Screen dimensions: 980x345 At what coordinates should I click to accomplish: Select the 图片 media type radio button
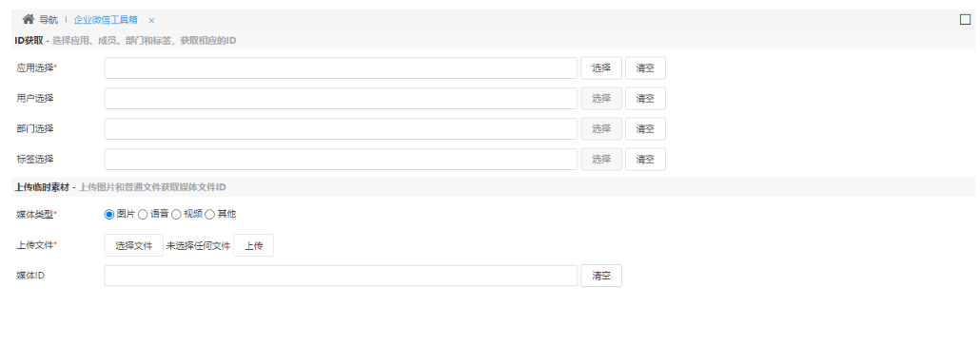[109, 215]
